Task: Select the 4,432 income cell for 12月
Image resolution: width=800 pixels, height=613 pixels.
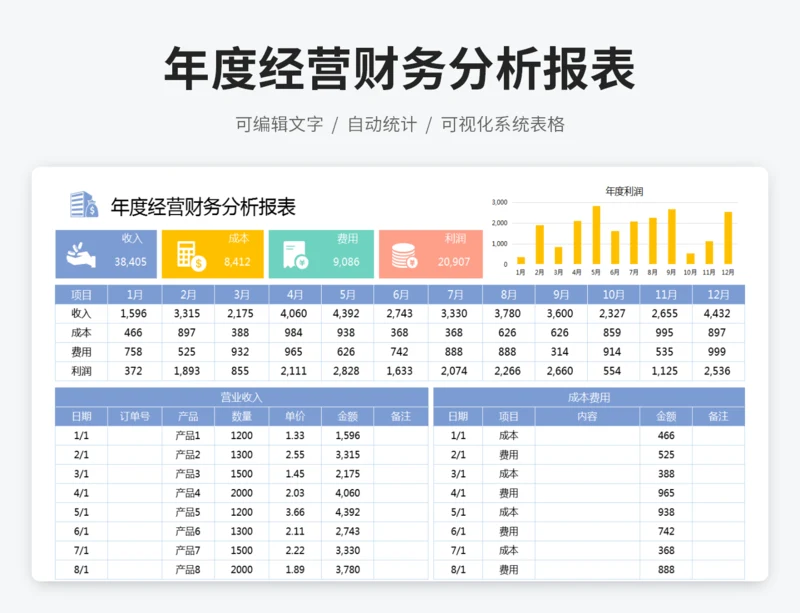Action: click(718, 313)
